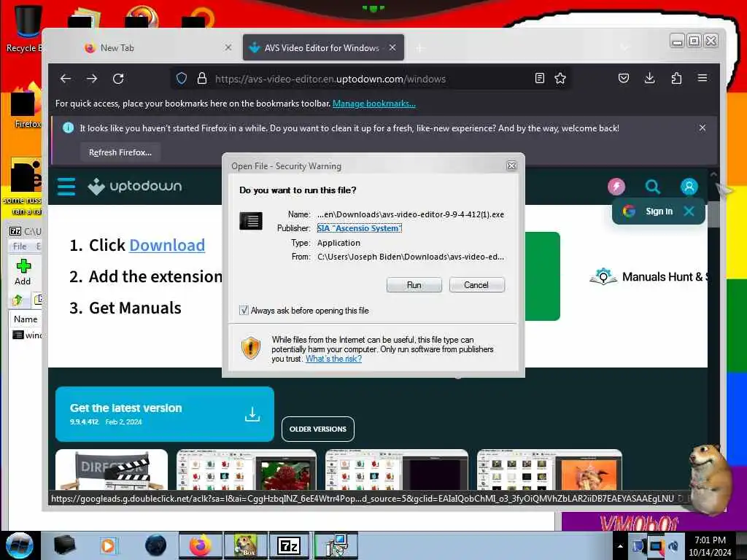Dismiss the Firefox refresh notification bar
Screen dimensions: 747x560
(x=703, y=128)
